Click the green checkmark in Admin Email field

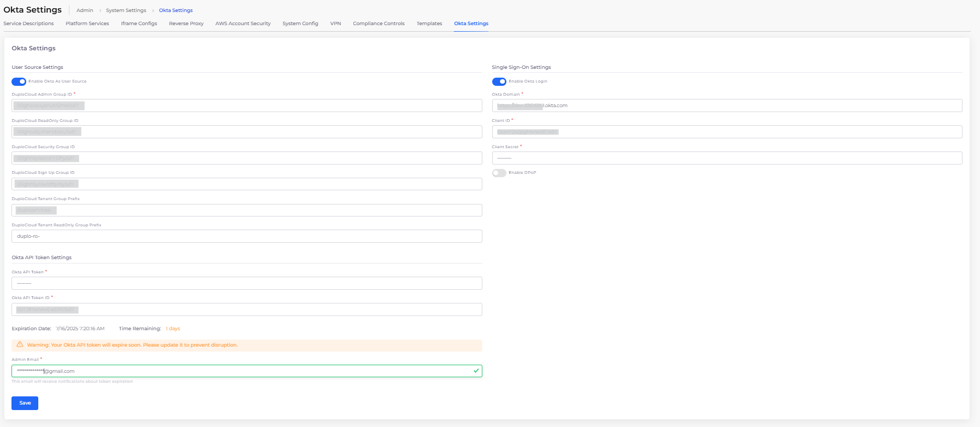(x=476, y=371)
